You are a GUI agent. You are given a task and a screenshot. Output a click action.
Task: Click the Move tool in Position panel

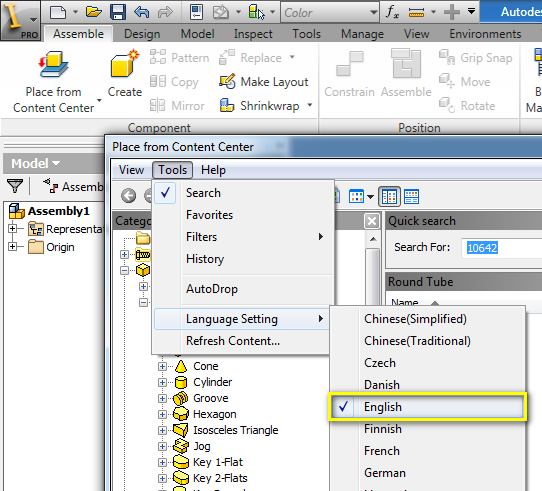pos(465,82)
